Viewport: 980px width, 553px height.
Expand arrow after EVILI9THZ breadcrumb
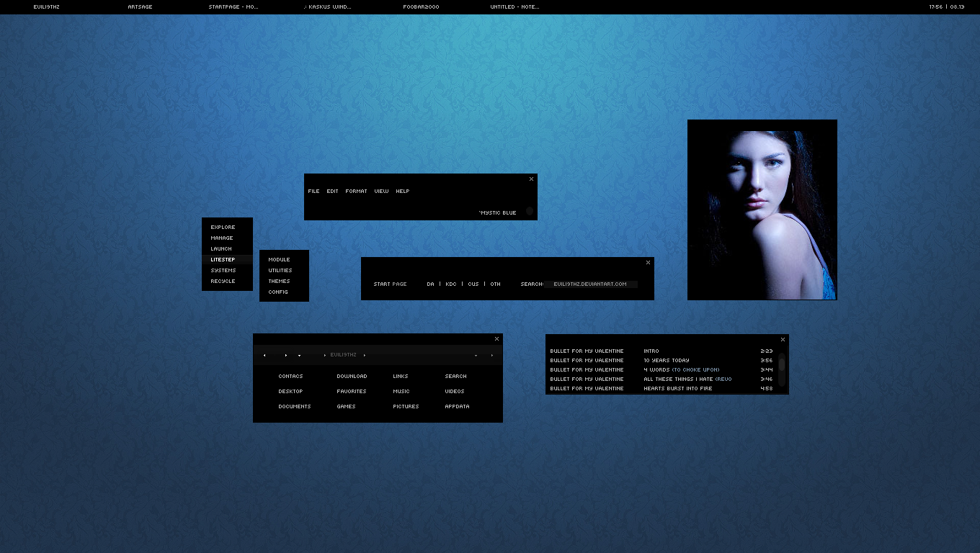click(365, 355)
